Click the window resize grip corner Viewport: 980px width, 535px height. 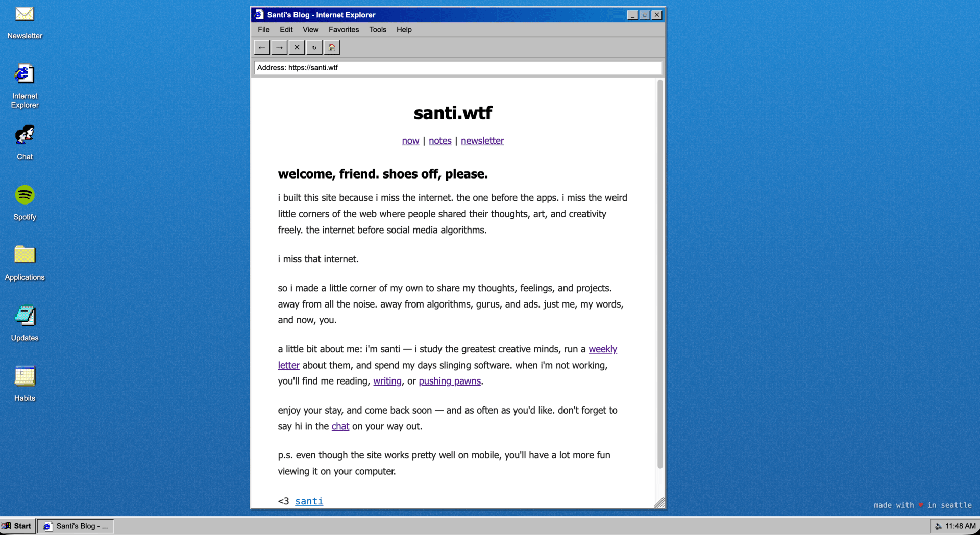(x=659, y=503)
